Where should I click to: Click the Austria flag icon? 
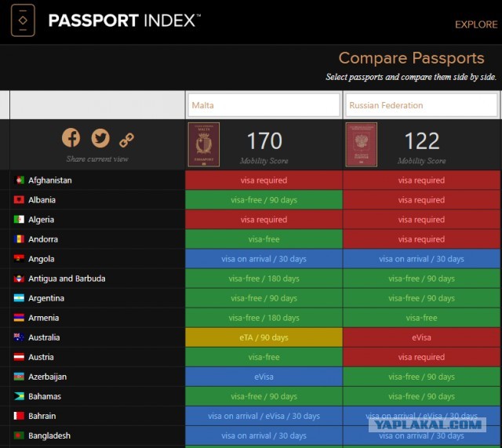19,357
